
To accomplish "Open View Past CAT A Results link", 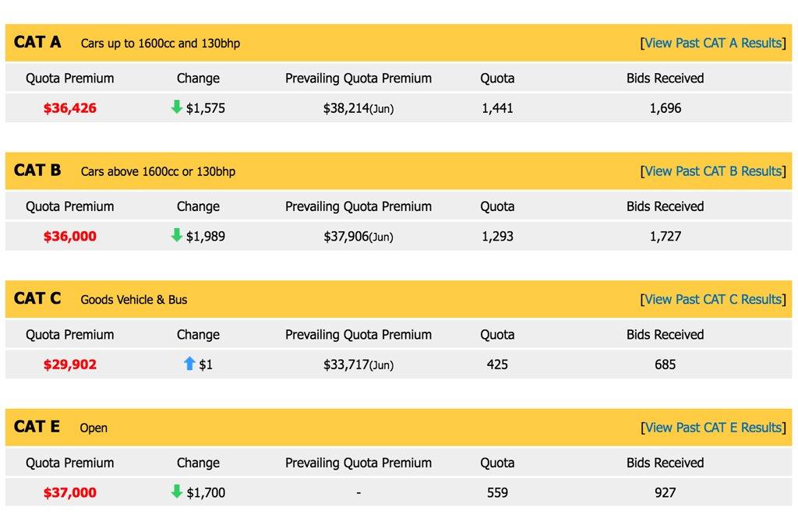I will click(x=713, y=43).
